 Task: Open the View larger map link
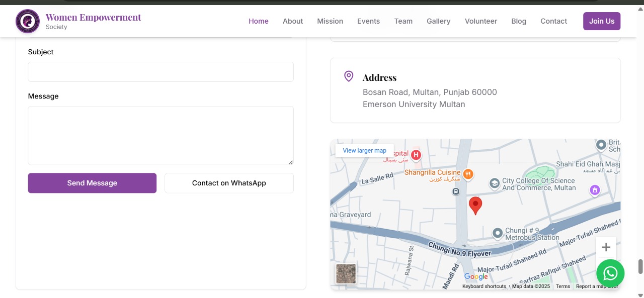(x=364, y=151)
